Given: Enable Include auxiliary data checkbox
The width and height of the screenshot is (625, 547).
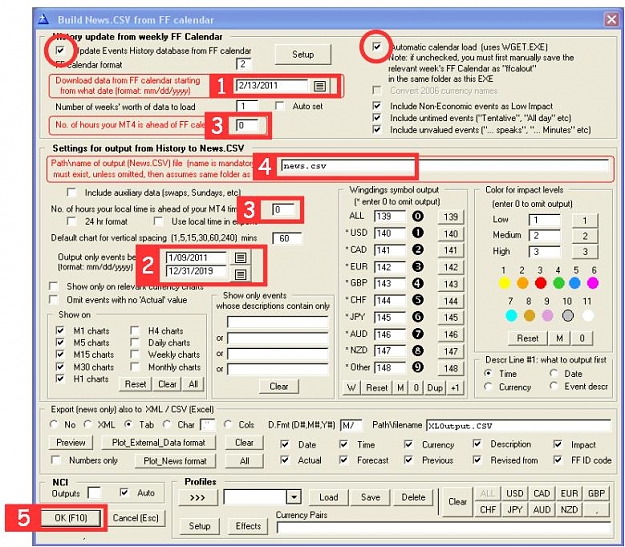Looking at the screenshot, I should pyautogui.click(x=72, y=193).
